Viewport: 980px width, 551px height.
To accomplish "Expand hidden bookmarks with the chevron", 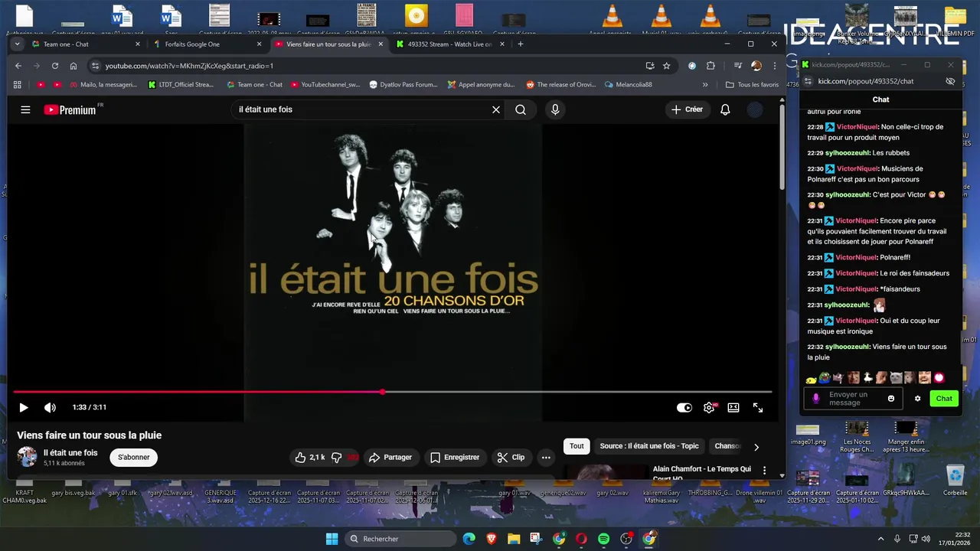I will 705,84.
